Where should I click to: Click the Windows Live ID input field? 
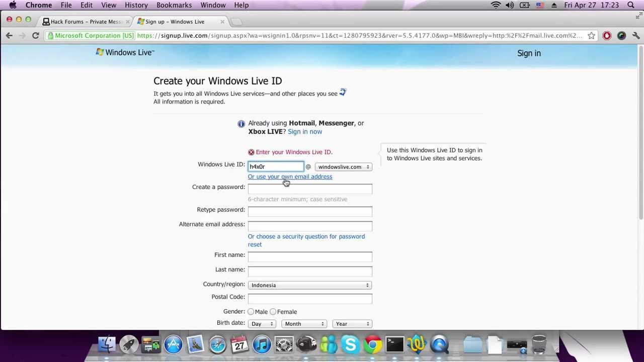tap(276, 166)
